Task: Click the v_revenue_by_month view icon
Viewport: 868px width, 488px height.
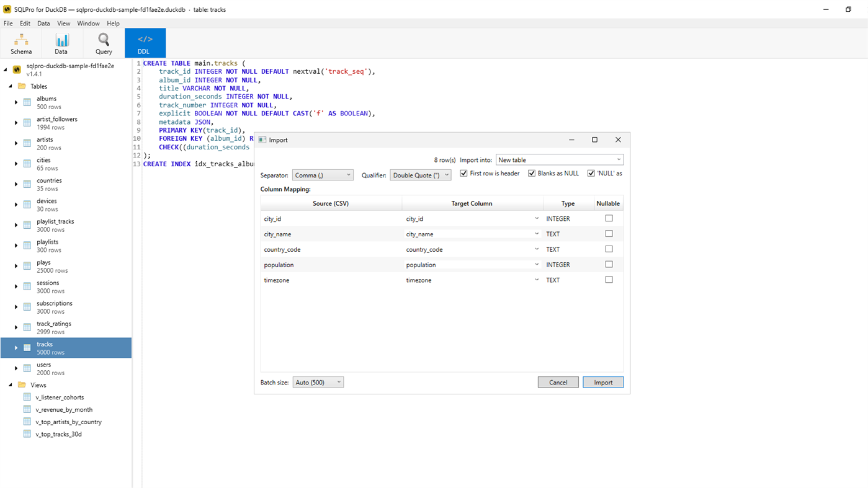Action: [27, 410]
